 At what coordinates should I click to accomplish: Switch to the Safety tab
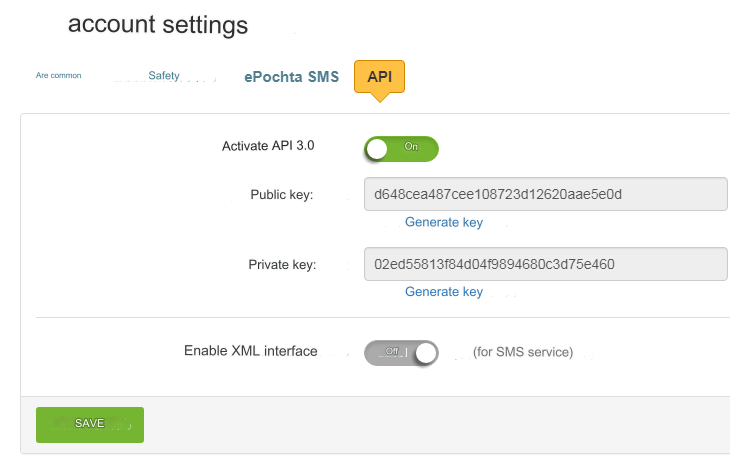(164, 76)
